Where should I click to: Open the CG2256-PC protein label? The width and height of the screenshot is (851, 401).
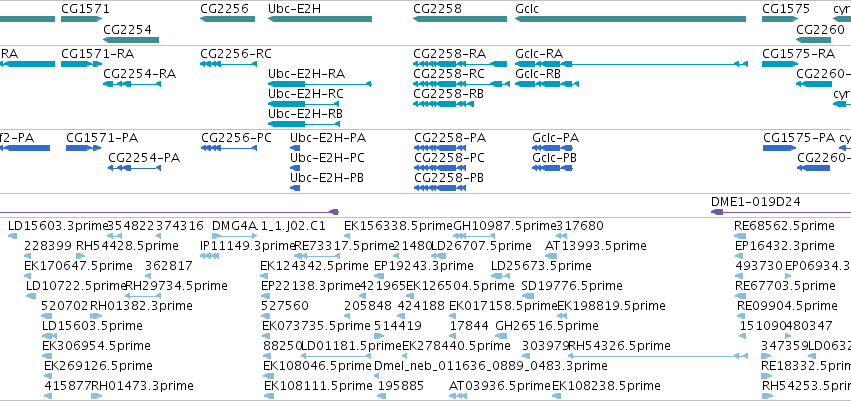pos(236,138)
